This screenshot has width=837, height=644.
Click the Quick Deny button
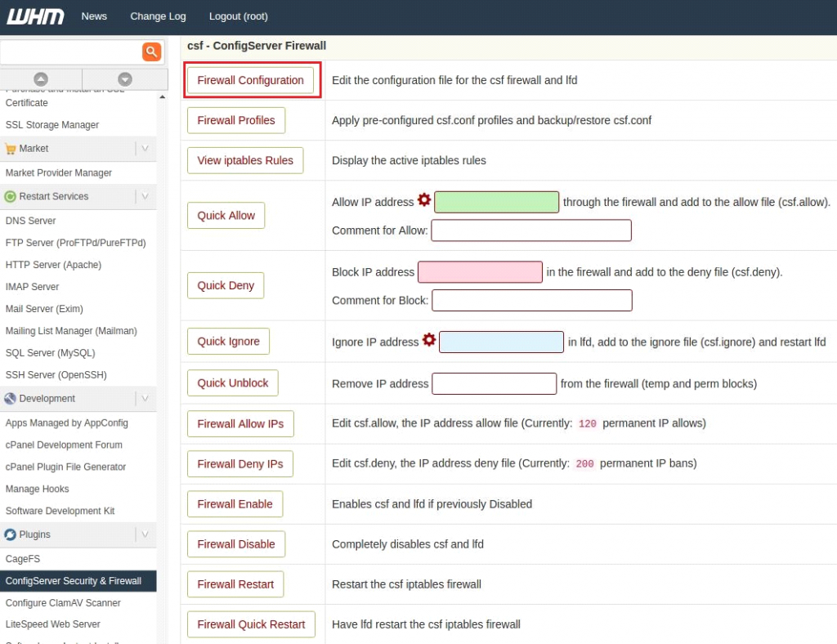click(x=226, y=285)
